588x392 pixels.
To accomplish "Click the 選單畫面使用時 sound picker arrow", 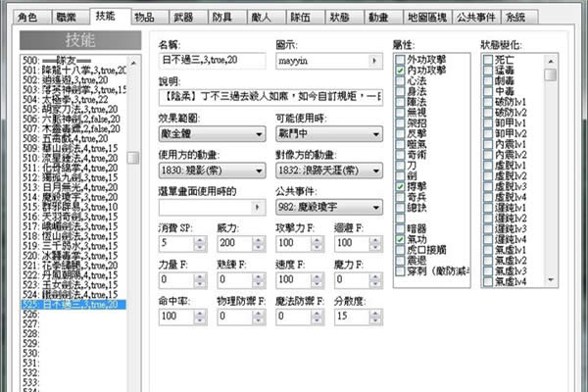I will coord(260,208).
